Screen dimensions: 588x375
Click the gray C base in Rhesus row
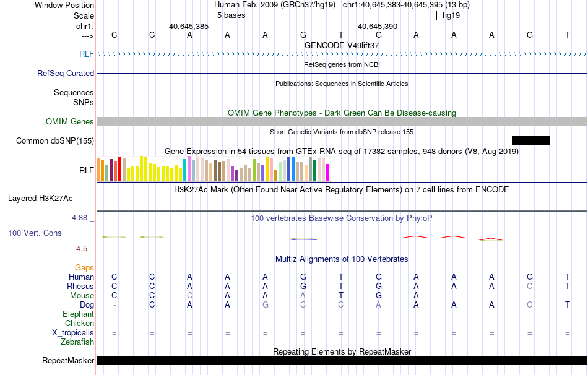coord(529,286)
